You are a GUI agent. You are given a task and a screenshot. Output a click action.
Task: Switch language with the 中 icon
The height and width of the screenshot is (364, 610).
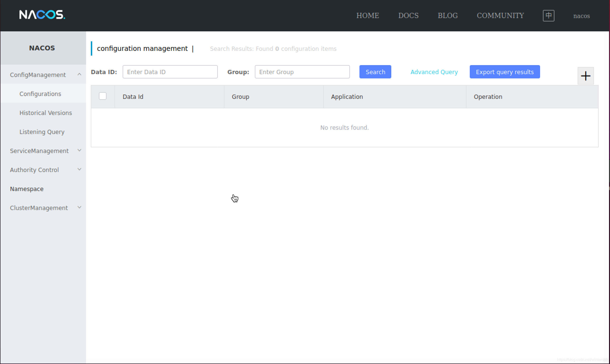[548, 15]
